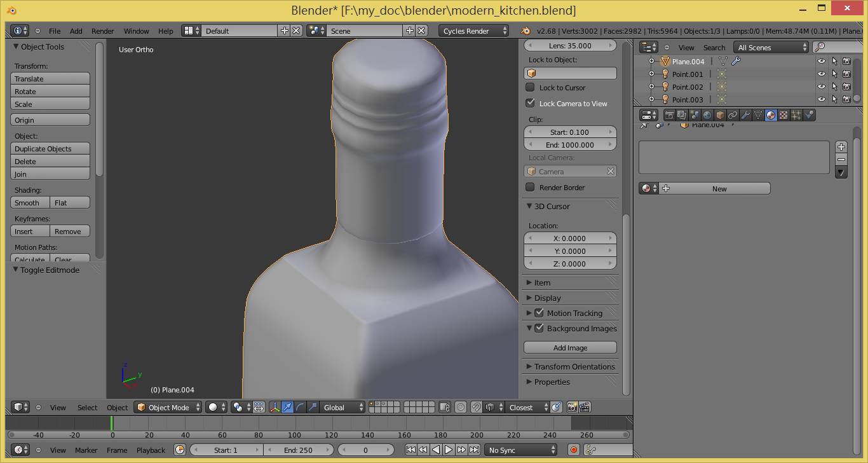
Task: Open the Cycles Render engine dropdown
Action: (x=473, y=31)
